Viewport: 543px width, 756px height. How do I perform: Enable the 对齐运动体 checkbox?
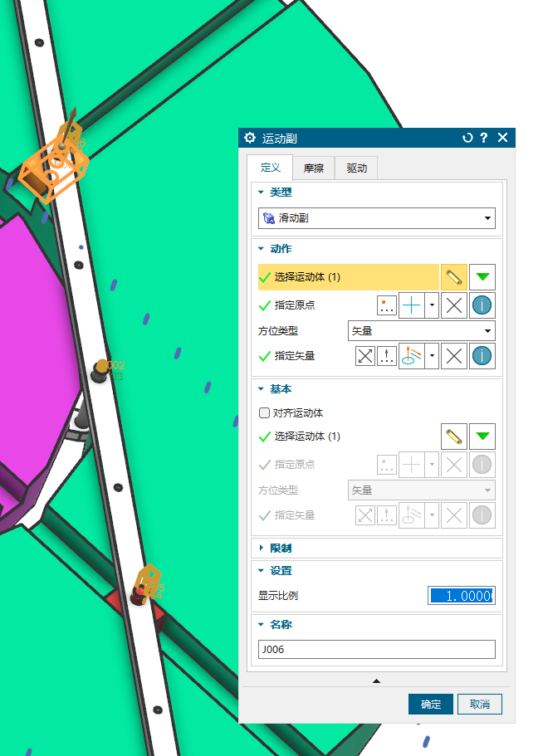(265, 412)
